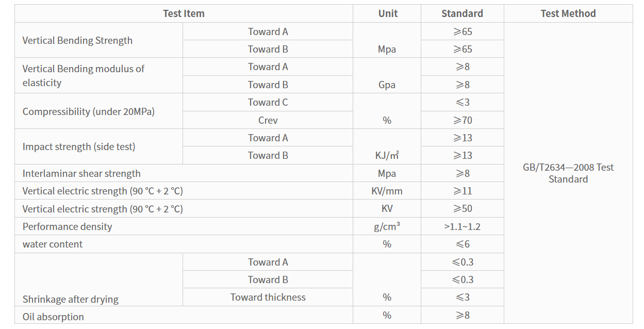Click the Crev row label
This screenshot has width=644, height=329.
268,120
